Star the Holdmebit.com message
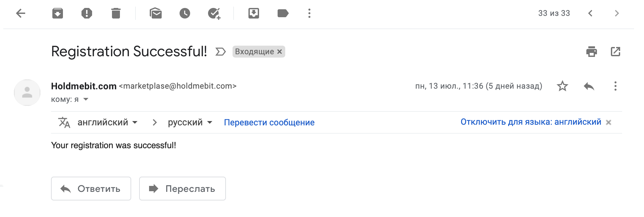 [563, 86]
